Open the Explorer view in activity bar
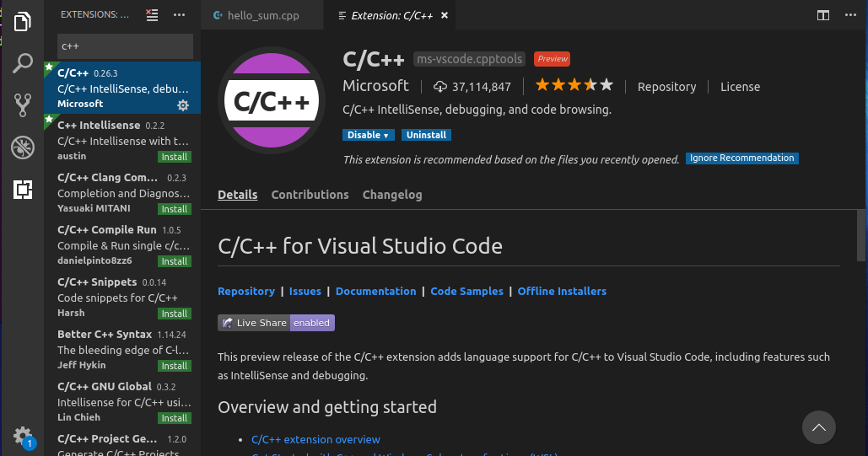The image size is (868, 456). (22, 21)
